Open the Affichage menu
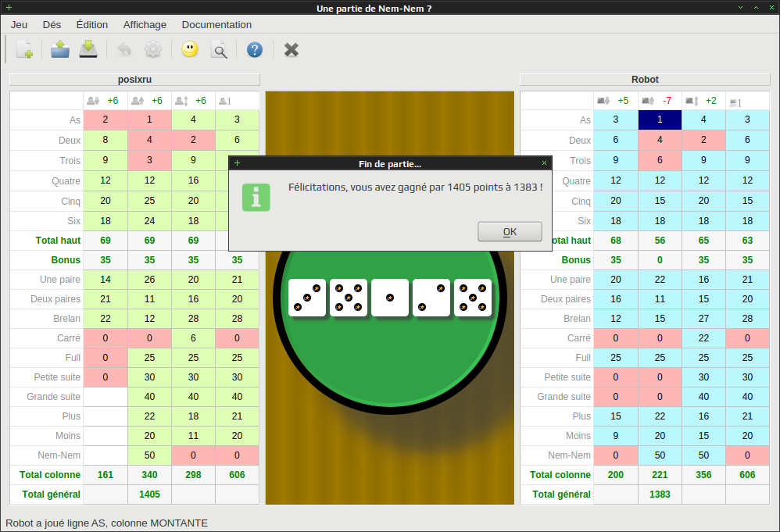Image resolution: width=780 pixels, height=532 pixels. pos(145,24)
